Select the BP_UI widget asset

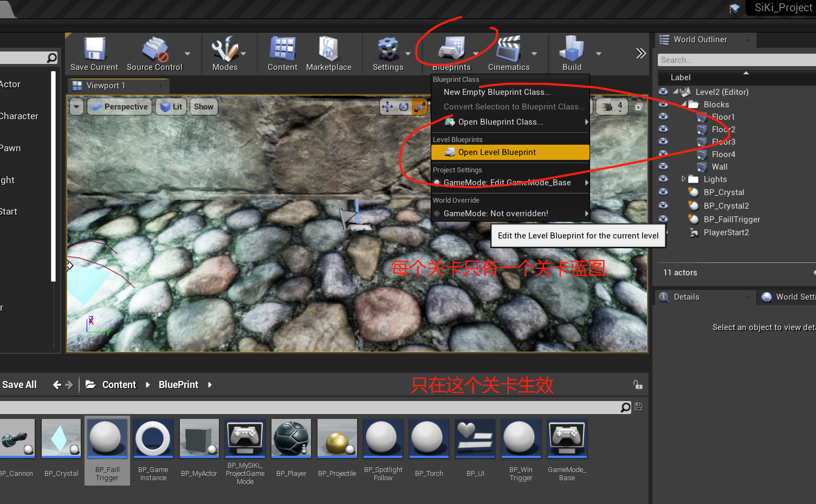coord(475,438)
